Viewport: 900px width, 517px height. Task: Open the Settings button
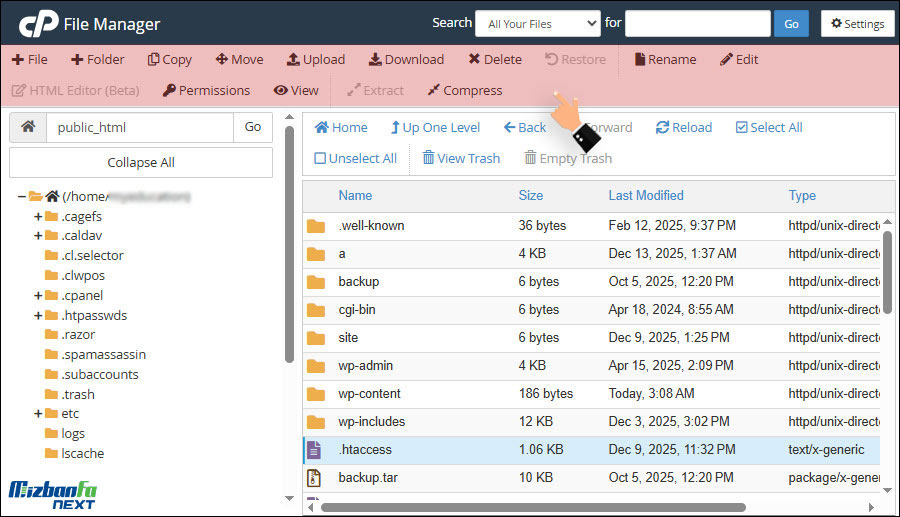[857, 24]
